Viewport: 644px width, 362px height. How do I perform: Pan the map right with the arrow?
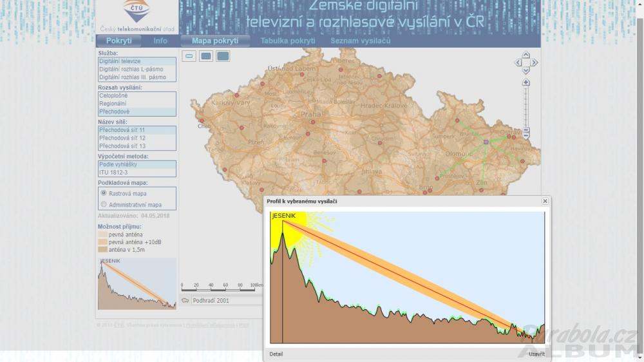click(534, 63)
